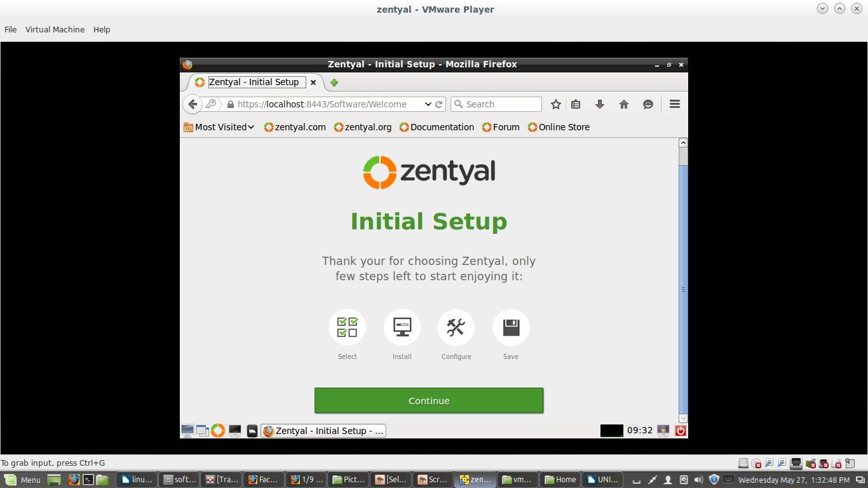Switch to the 'UNI...' taskbar window
The image size is (868, 488).
(x=603, y=480)
